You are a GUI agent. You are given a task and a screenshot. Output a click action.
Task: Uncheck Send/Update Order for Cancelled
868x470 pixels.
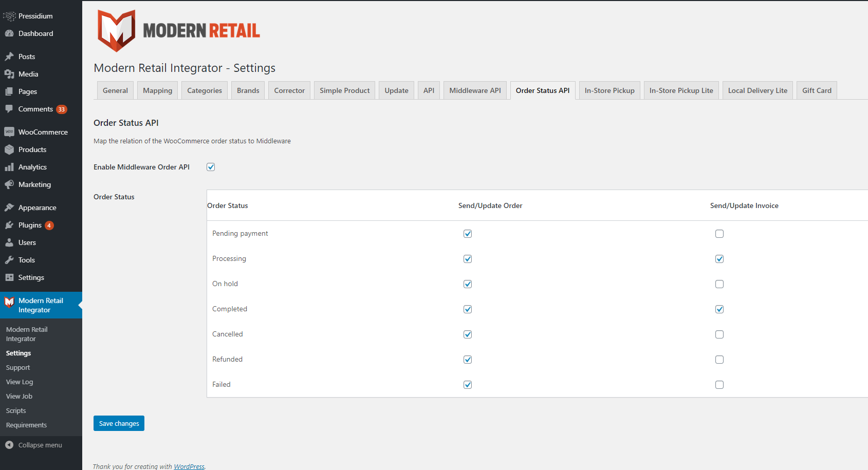pyautogui.click(x=468, y=334)
